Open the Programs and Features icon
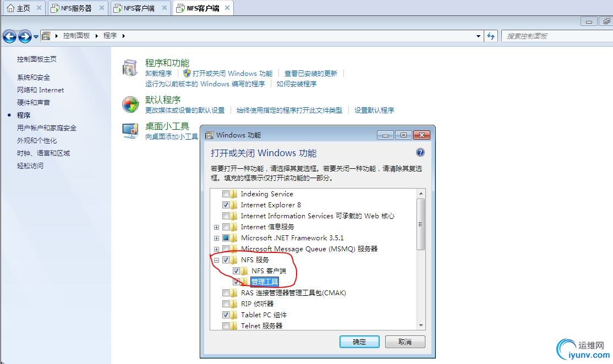 (130, 68)
